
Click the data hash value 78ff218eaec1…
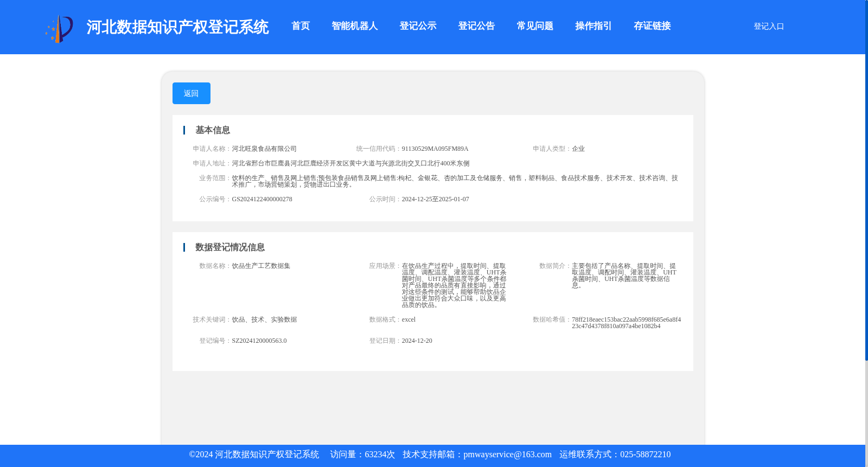(x=626, y=323)
